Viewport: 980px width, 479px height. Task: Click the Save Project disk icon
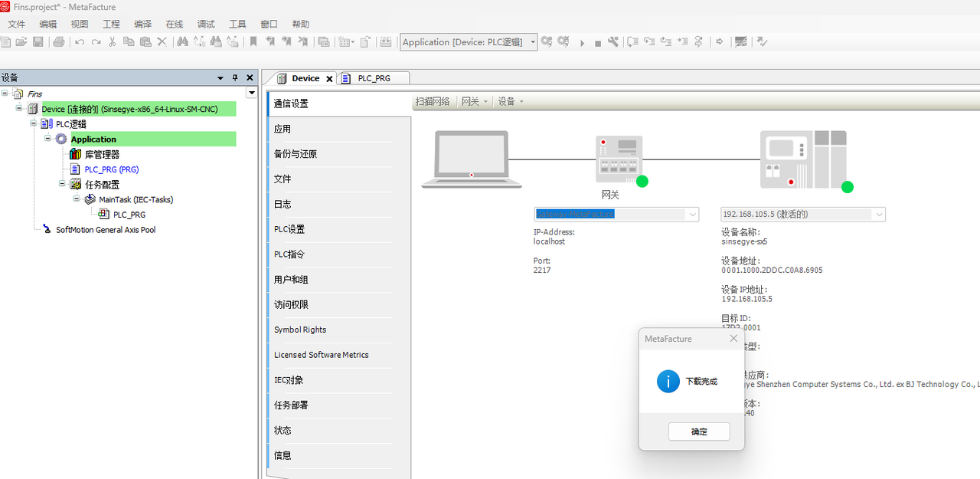(38, 42)
